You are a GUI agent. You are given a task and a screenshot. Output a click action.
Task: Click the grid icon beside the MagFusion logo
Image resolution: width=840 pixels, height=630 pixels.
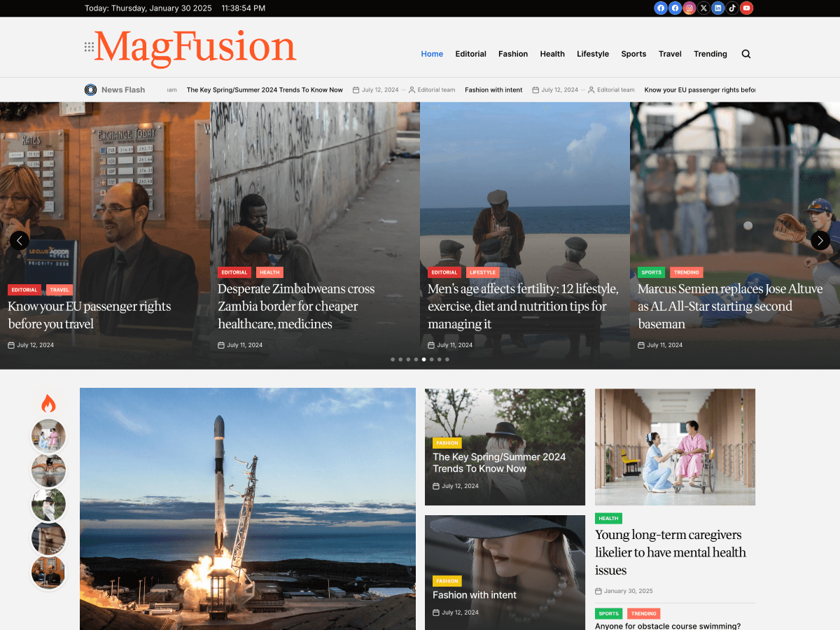[87, 47]
